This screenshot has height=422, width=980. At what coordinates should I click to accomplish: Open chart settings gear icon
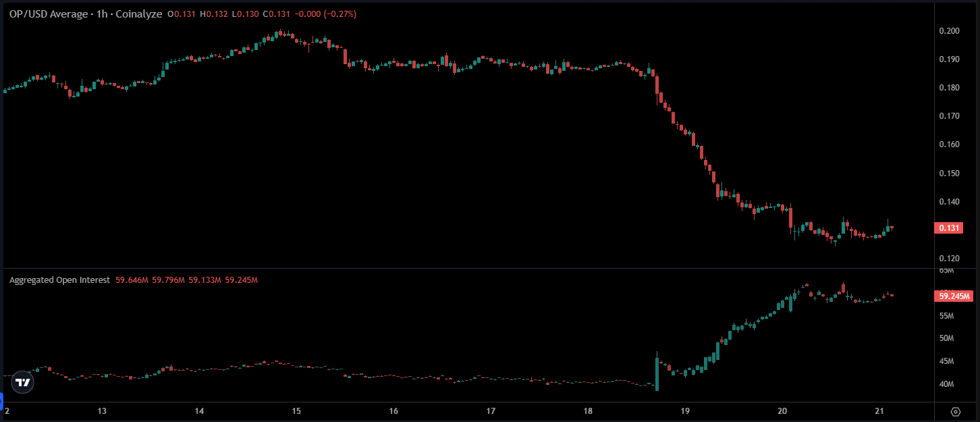956,411
